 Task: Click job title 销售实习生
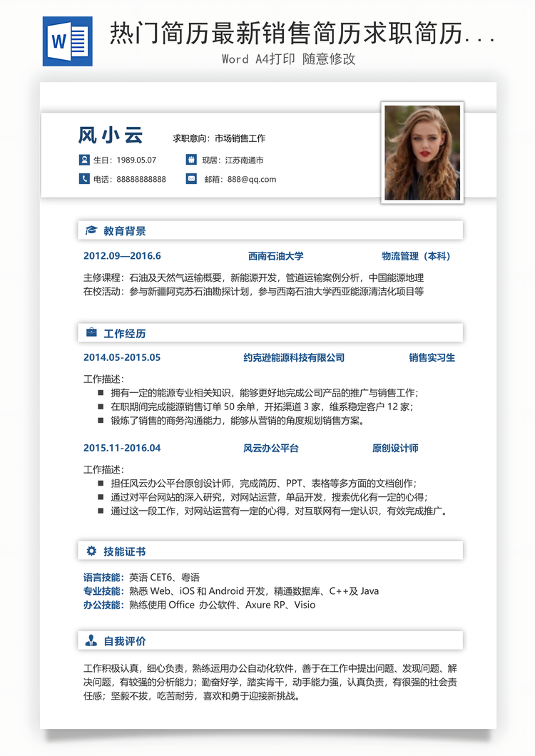click(432, 358)
